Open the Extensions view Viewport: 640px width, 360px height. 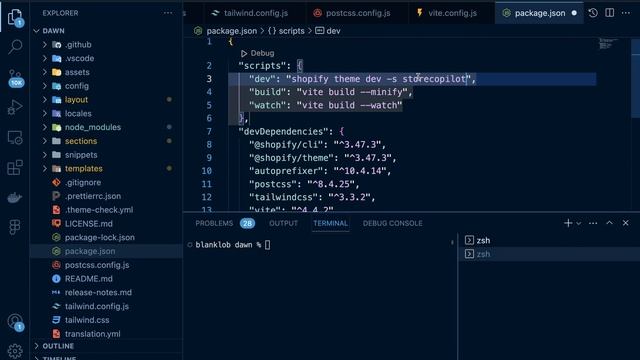15,167
